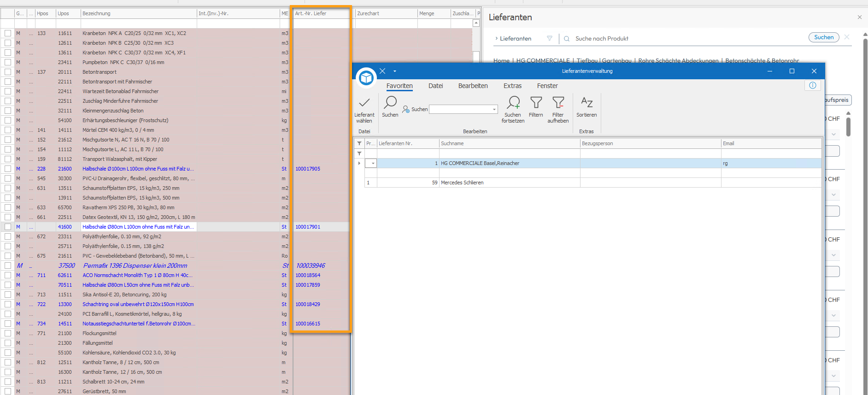This screenshot has height=395, width=868.
Task: Click the quick access X icon in title bar
Action: pos(382,71)
